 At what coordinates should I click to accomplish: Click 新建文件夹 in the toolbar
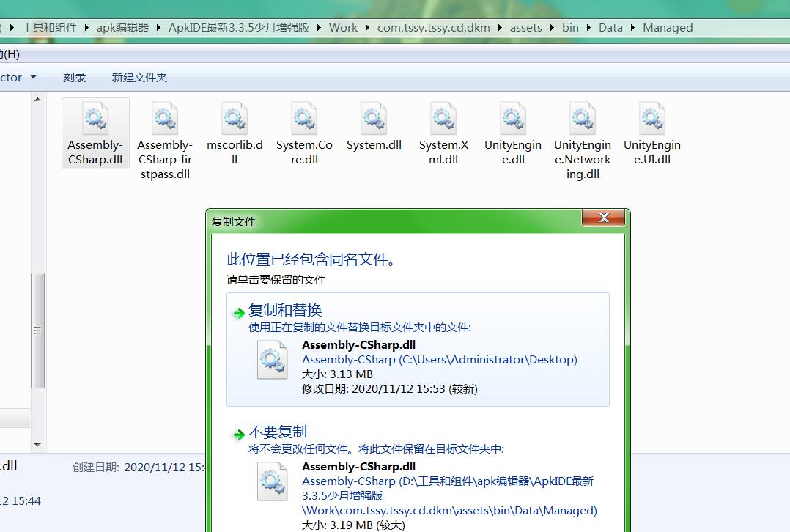point(139,77)
